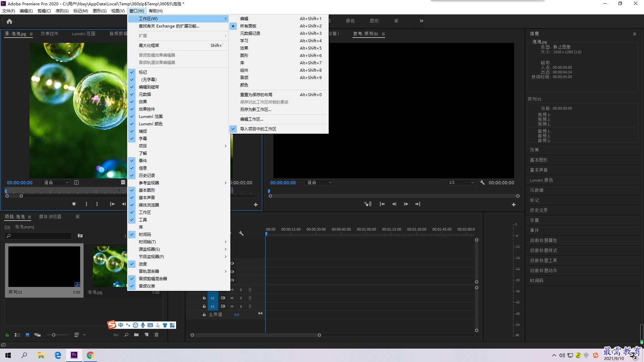
Task: Add marker in source monitor
Action: [74, 204]
